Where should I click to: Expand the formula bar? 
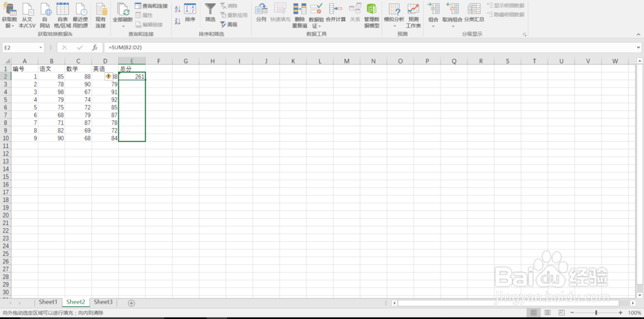coord(639,48)
